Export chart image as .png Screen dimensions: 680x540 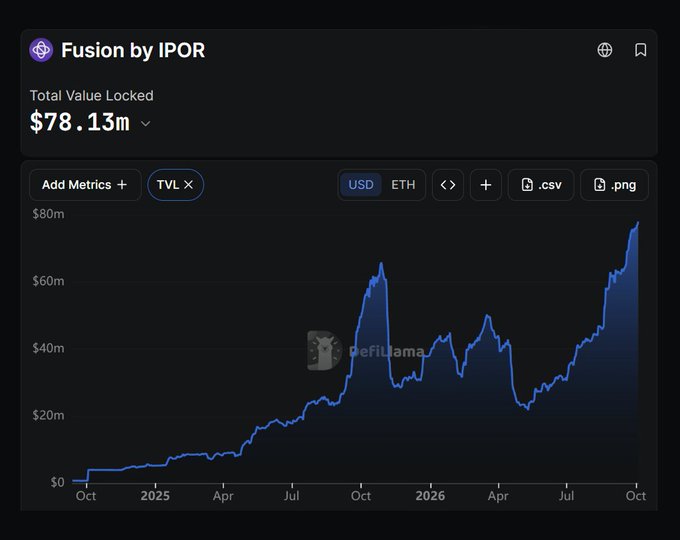pos(615,185)
